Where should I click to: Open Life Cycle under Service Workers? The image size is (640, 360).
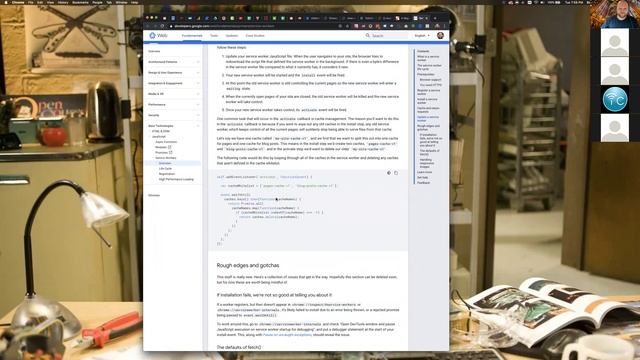pyautogui.click(x=165, y=168)
